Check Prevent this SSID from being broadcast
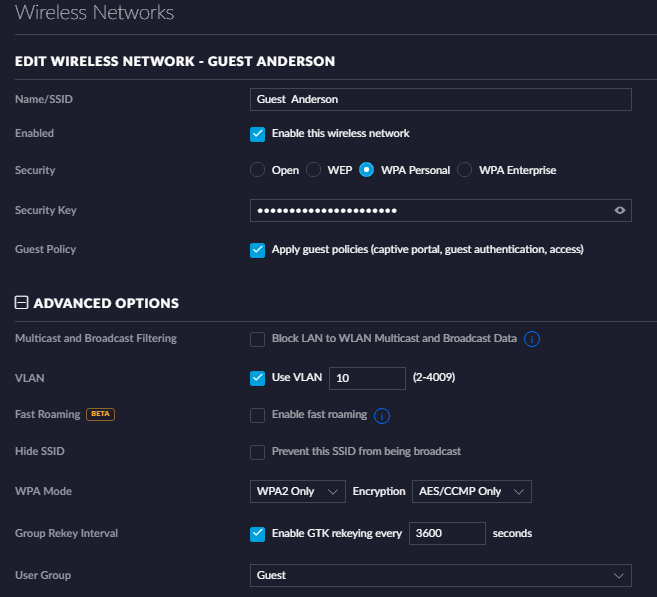Screen dimensions: 657x597 (x=257, y=452)
